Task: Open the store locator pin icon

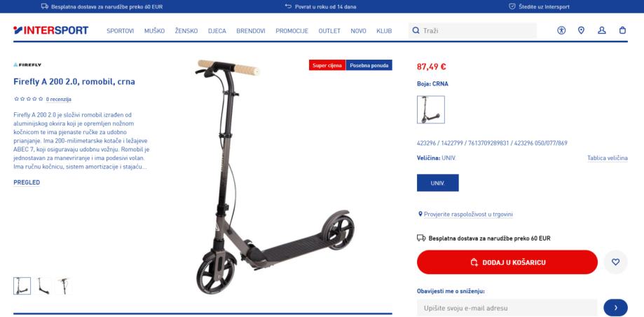Action: [581, 30]
